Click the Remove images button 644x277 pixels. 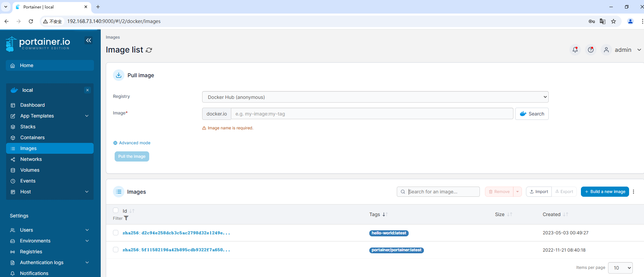[x=499, y=192]
